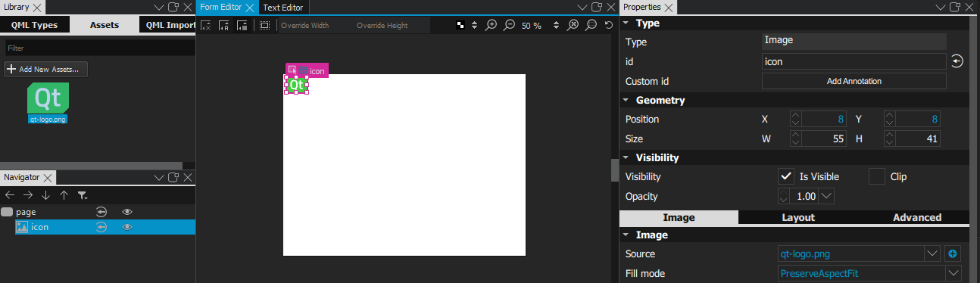
Task: Hide the icon item via eye icon
Action: point(127,227)
